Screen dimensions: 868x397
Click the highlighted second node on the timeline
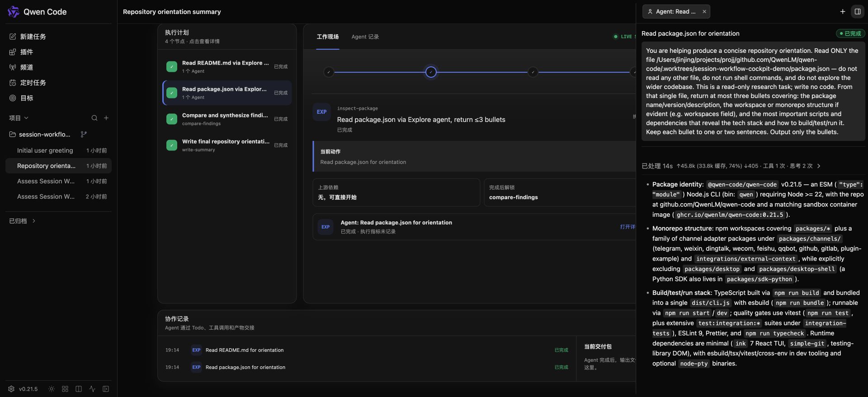point(431,72)
